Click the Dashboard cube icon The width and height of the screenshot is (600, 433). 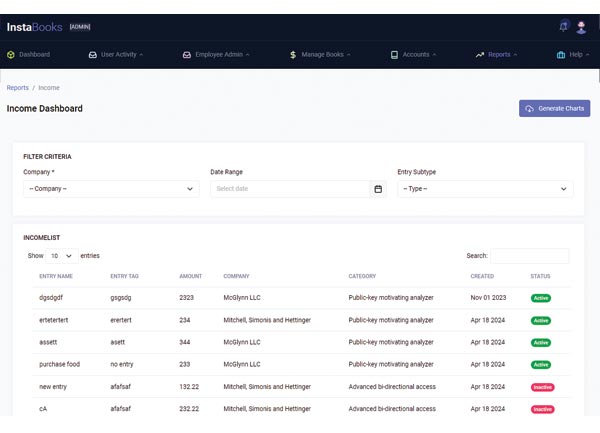click(x=11, y=54)
